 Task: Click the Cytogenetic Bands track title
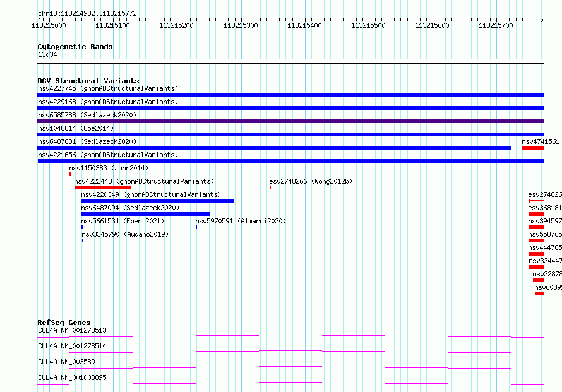(75, 47)
